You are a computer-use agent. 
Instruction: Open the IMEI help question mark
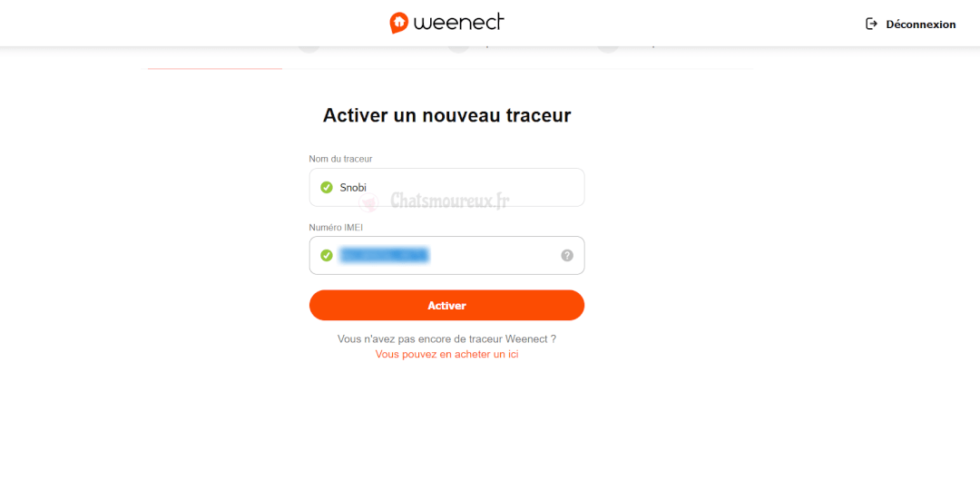point(567,255)
